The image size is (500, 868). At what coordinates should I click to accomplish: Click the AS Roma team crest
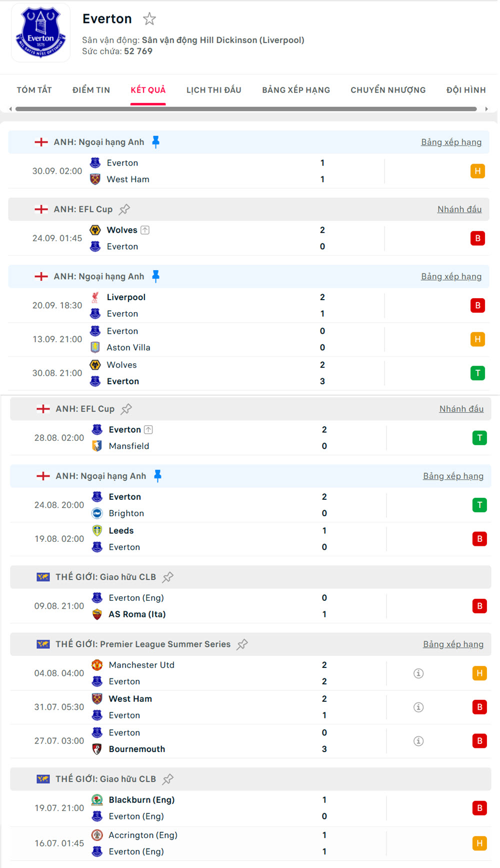tap(97, 614)
